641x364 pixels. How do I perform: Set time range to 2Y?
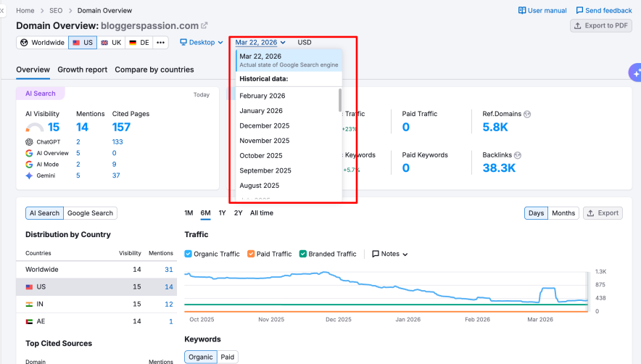239,213
